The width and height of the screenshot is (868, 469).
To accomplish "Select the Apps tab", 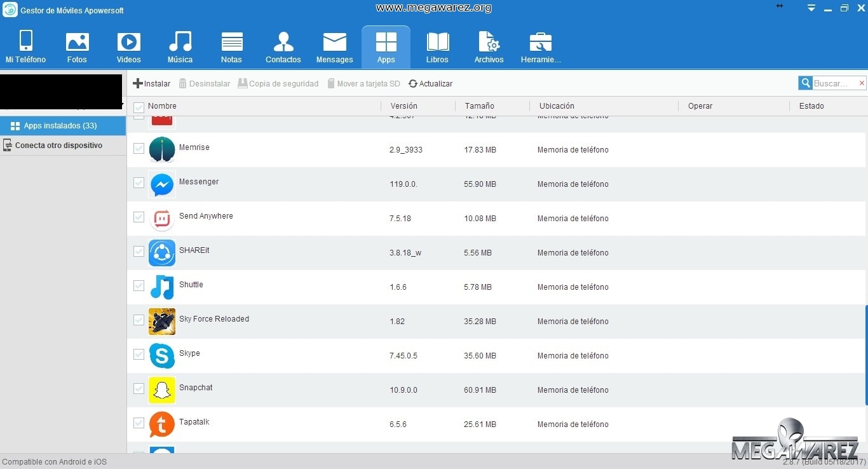I will click(x=386, y=48).
